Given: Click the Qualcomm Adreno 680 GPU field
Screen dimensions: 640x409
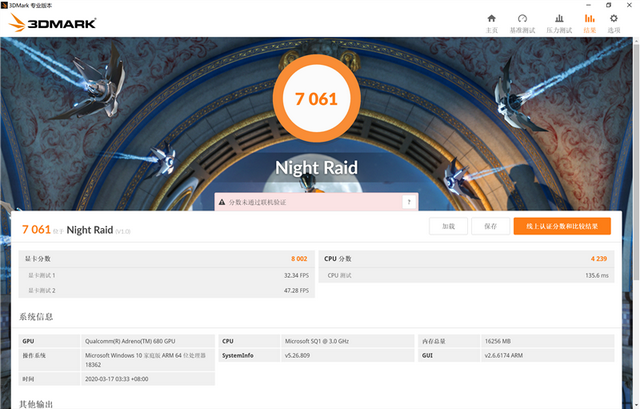Looking at the screenshot, I should tap(146, 341).
